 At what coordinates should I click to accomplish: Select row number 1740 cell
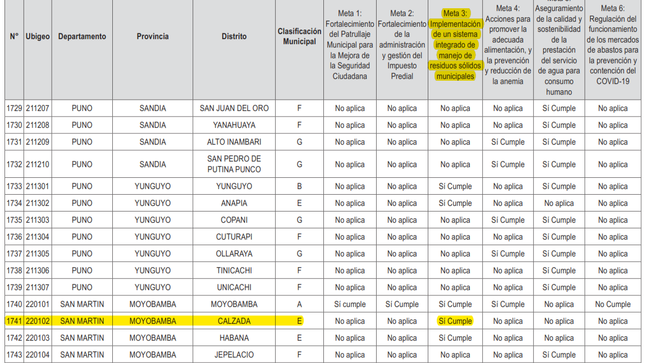pos(14,304)
